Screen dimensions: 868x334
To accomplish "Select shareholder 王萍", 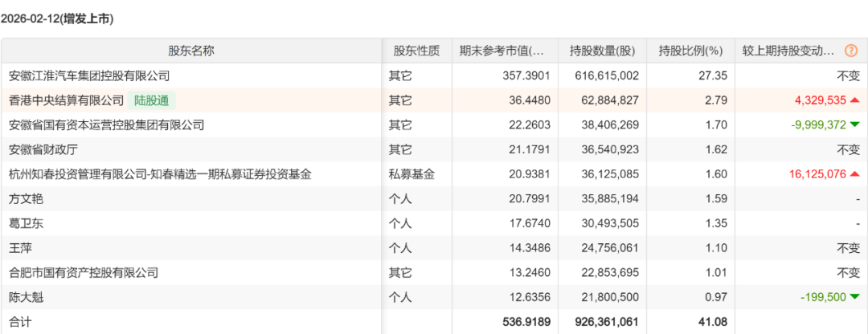I will [x=20, y=248].
